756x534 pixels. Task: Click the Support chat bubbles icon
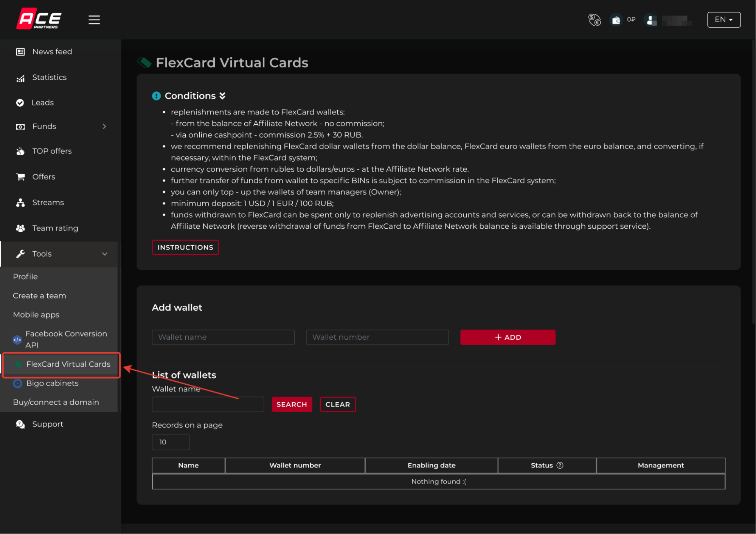tap(20, 424)
